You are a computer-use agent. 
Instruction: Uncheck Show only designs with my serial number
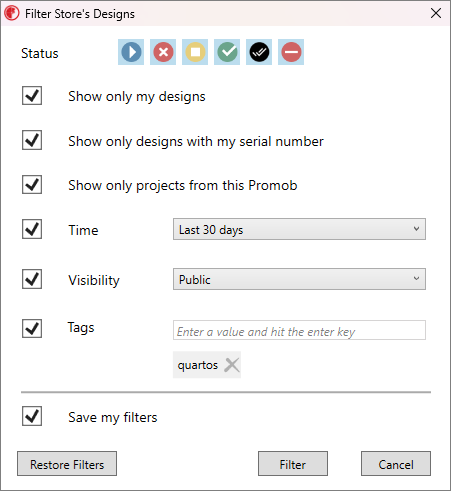(x=32, y=140)
